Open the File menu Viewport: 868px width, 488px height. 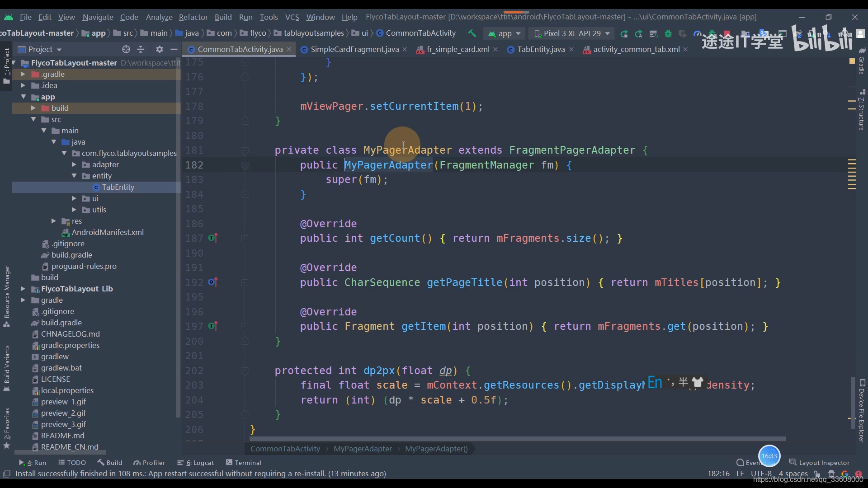click(x=25, y=17)
